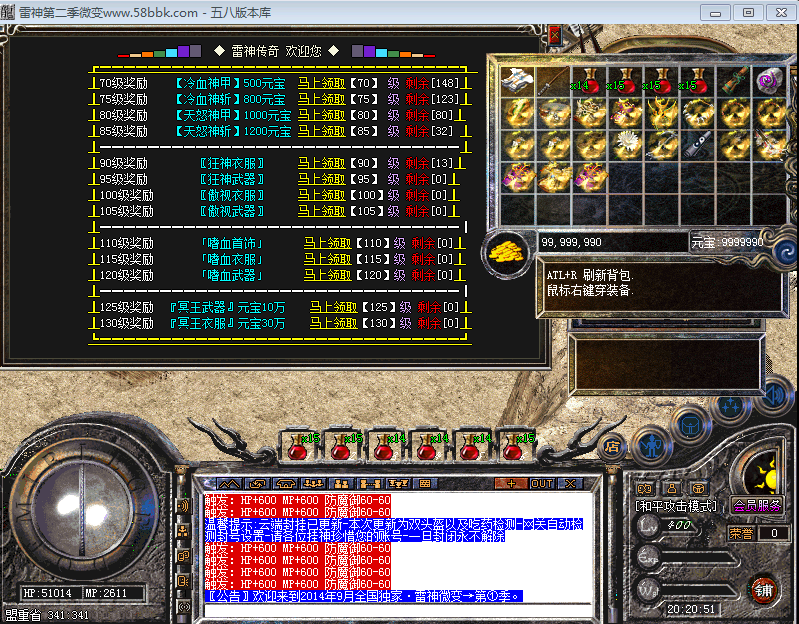The width and height of the screenshot is (799, 624).
Task: Claim the 90级奖励 via 马上领取
Action: (x=322, y=163)
